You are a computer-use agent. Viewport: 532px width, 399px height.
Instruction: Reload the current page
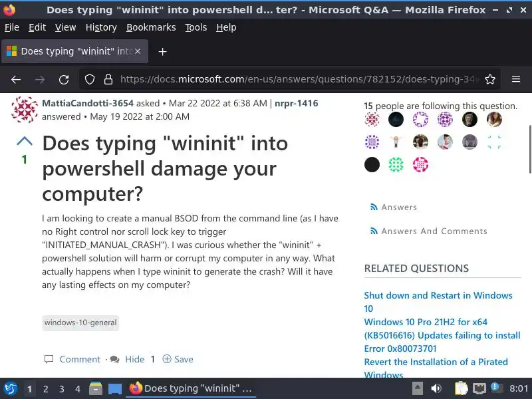pyautogui.click(x=64, y=79)
